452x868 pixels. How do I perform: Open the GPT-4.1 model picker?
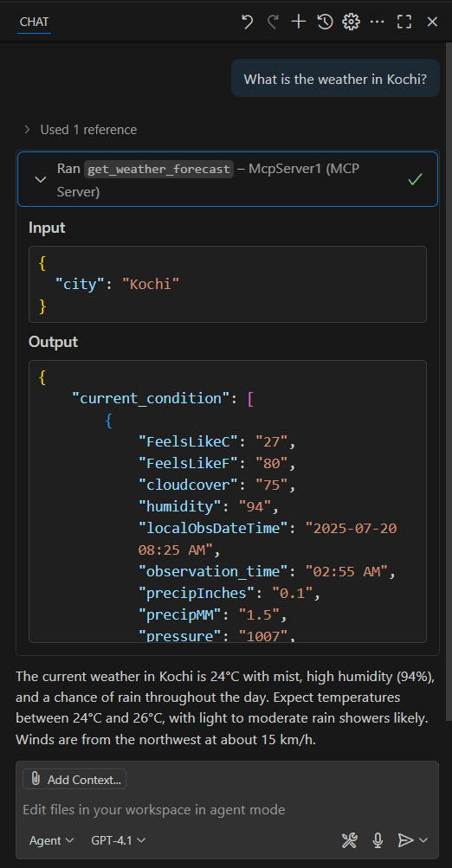click(x=119, y=840)
